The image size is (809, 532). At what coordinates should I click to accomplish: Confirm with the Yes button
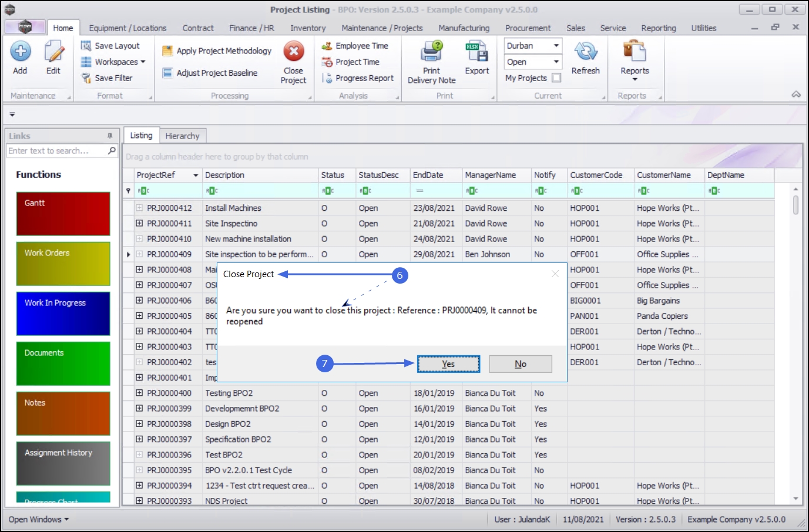[x=448, y=364]
